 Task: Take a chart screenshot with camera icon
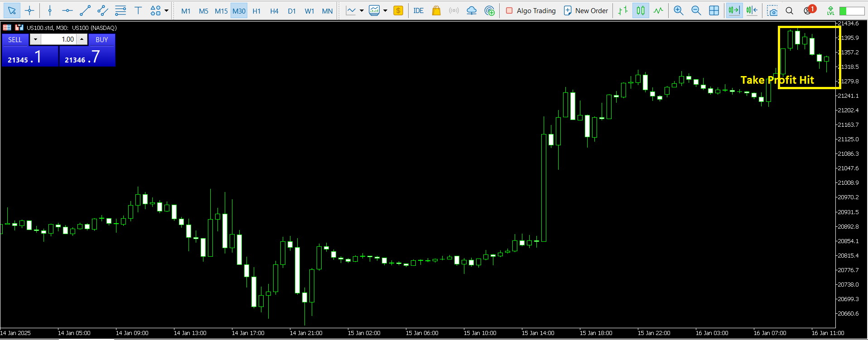click(772, 11)
